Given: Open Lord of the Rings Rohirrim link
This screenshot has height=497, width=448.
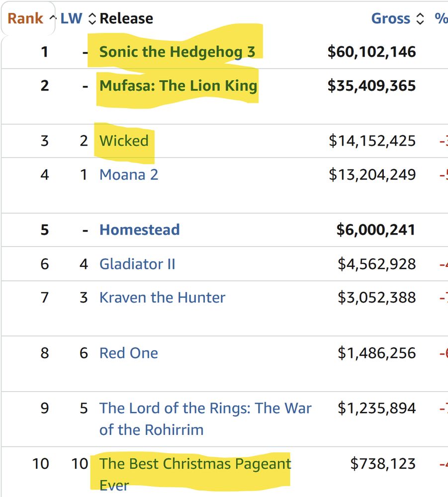Looking at the screenshot, I should click(x=205, y=419).
